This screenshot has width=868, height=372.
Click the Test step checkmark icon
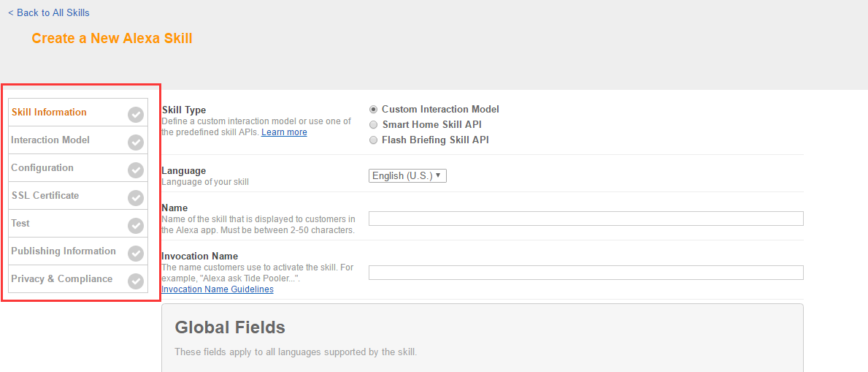click(136, 225)
